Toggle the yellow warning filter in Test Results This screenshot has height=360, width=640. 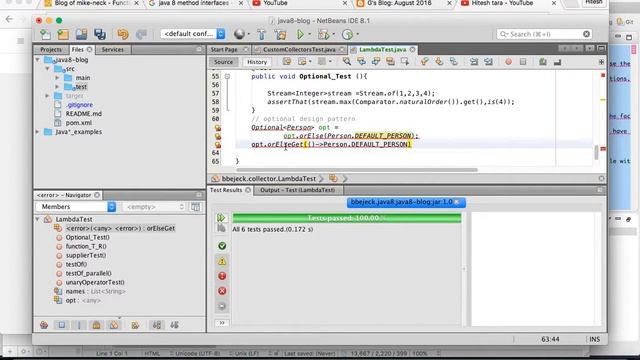coord(222,261)
